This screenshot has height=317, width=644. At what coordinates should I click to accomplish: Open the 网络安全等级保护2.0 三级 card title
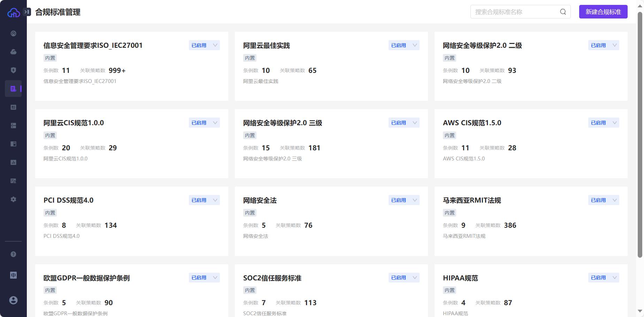click(x=283, y=123)
